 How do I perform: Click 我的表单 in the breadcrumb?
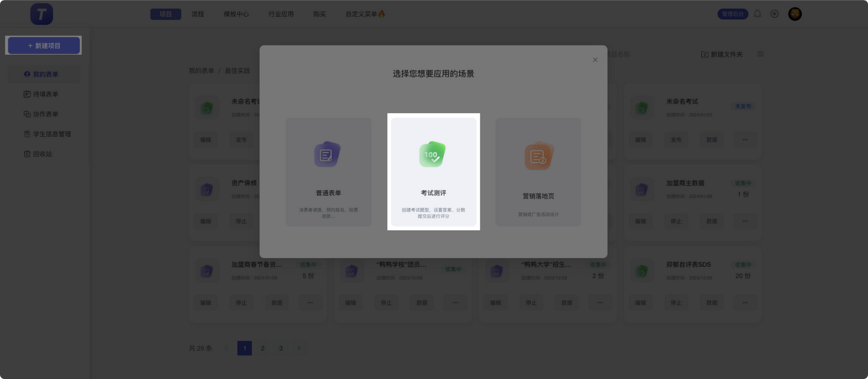[201, 70]
